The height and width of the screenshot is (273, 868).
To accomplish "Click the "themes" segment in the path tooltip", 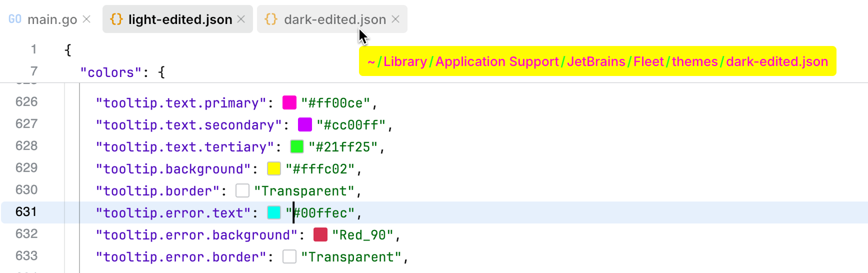I will click(x=694, y=61).
